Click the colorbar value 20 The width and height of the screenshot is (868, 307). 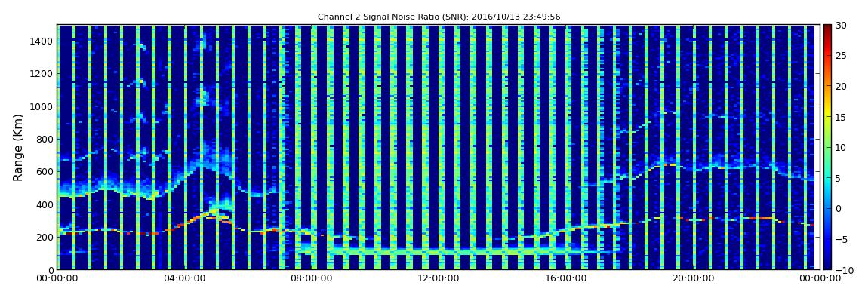[842, 86]
